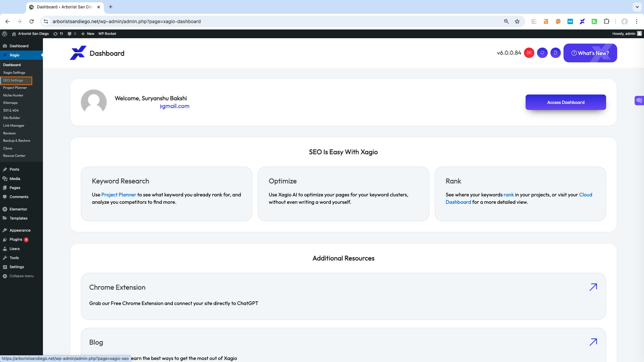Image resolution: width=644 pixels, height=362 pixels.
Task: Open Elementor in sidebar
Action: 18,209
